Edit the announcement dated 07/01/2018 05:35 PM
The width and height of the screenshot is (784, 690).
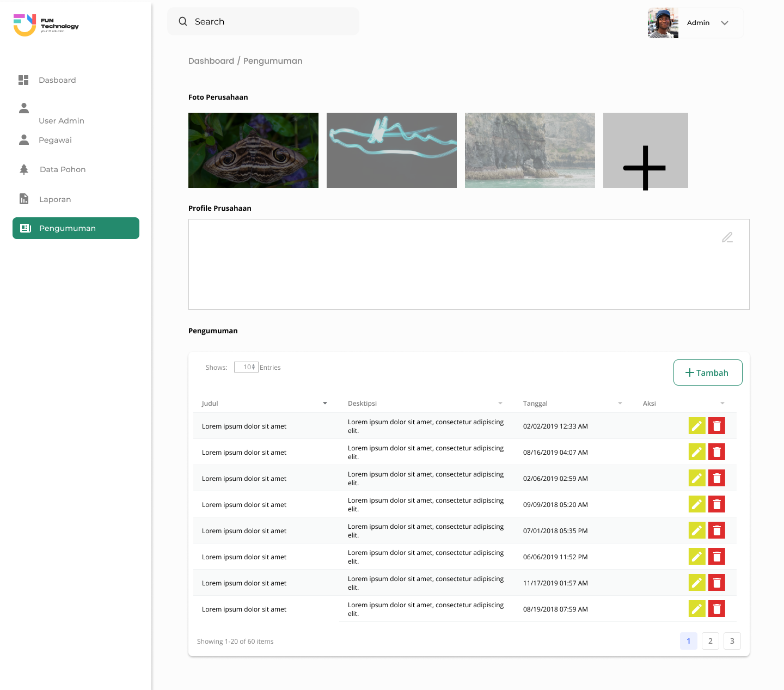click(x=697, y=530)
